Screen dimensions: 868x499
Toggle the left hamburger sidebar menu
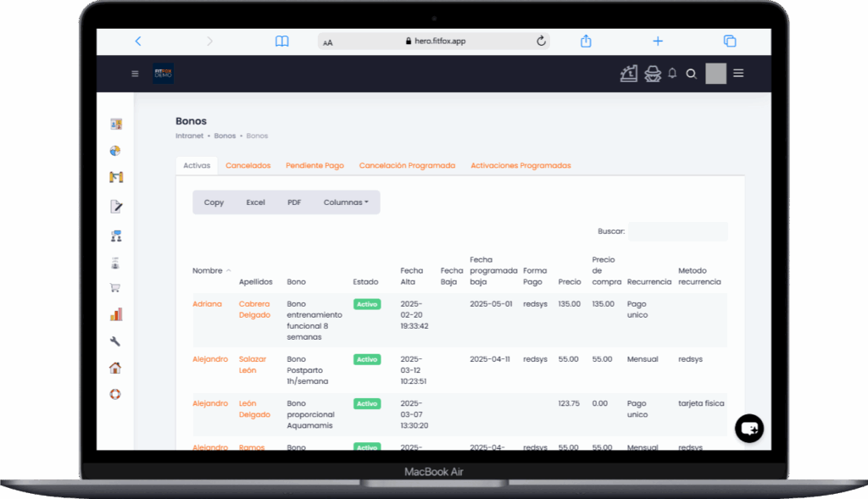click(x=135, y=74)
